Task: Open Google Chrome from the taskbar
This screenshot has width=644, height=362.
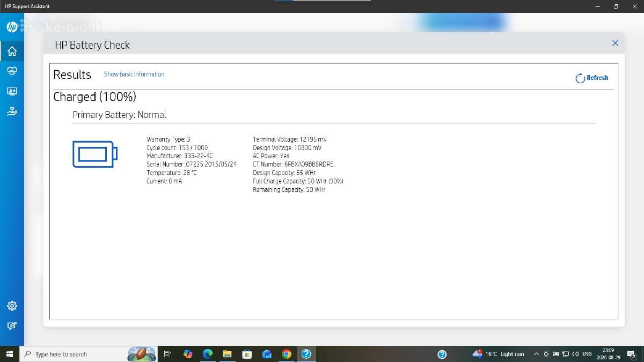Action: tap(287, 354)
